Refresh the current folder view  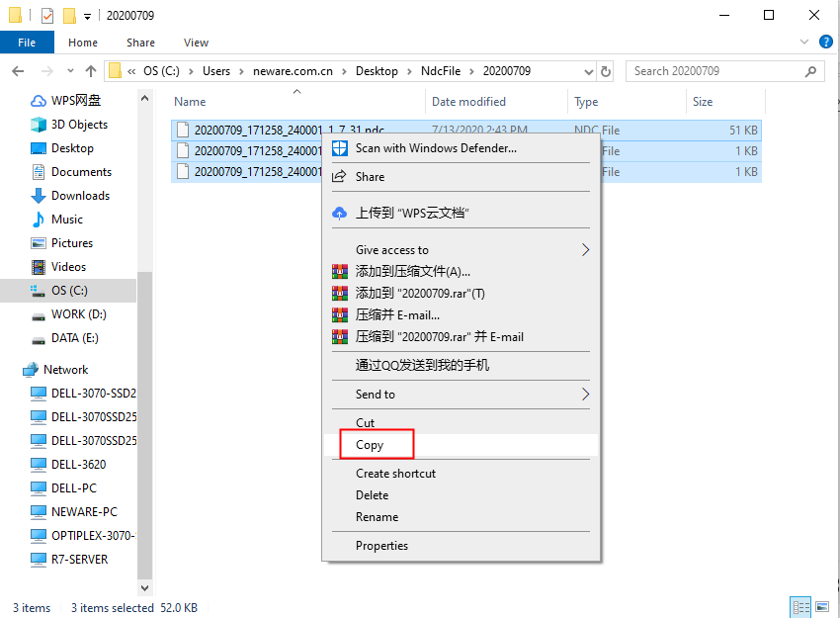606,71
